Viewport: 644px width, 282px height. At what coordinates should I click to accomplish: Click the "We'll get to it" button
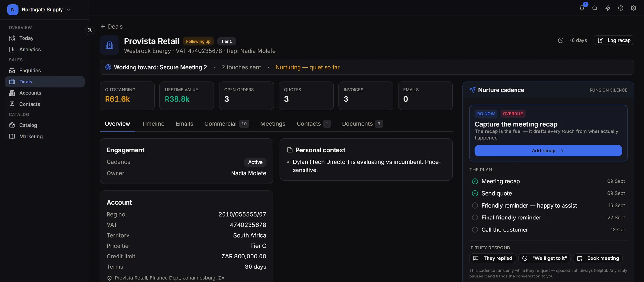coord(545,258)
